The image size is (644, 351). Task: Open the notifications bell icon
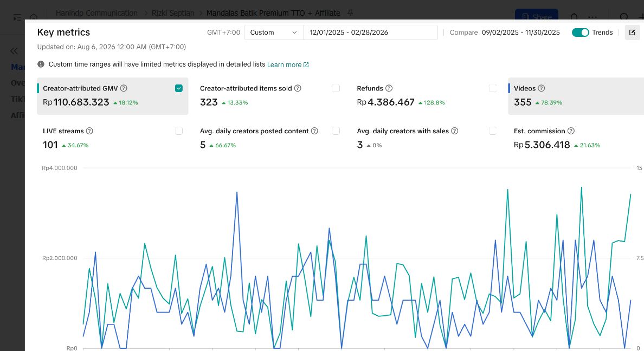pos(574,17)
